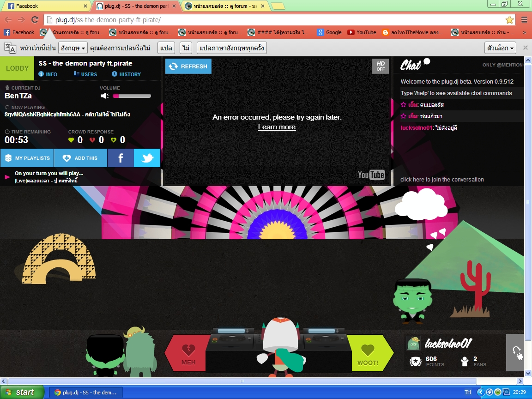Image resolution: width=532 pixels, height=399 pixels.
Task: Click the แปล translate button
Action: (x=166, y=48)
